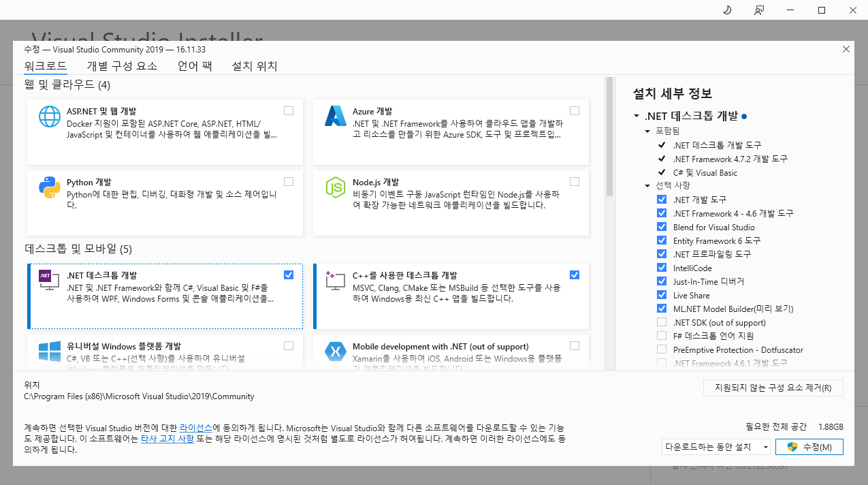Viewport: 868px width, 485px height.
Task: Click the 데스크톱 및 모바일 (5) heading
Action: [78, 249]
